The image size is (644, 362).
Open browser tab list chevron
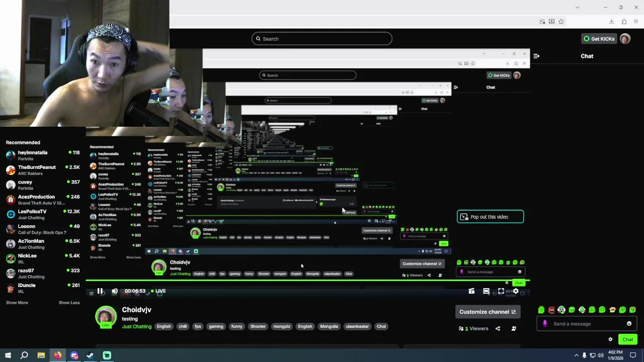tap(577, 7)
